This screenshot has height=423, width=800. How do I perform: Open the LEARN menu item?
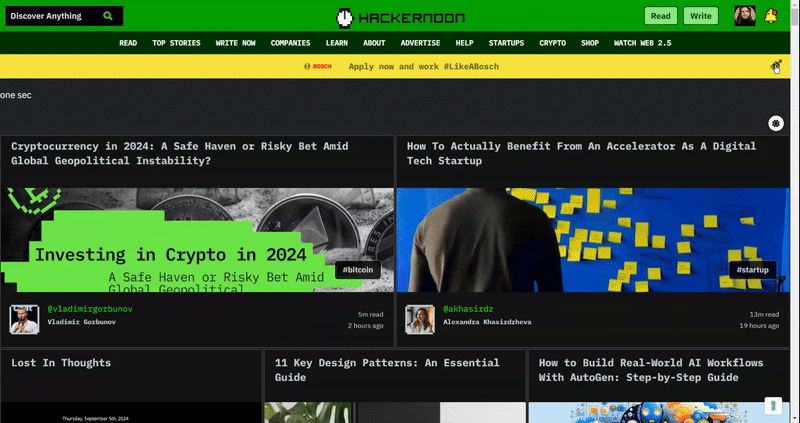(x=337, y=43)
